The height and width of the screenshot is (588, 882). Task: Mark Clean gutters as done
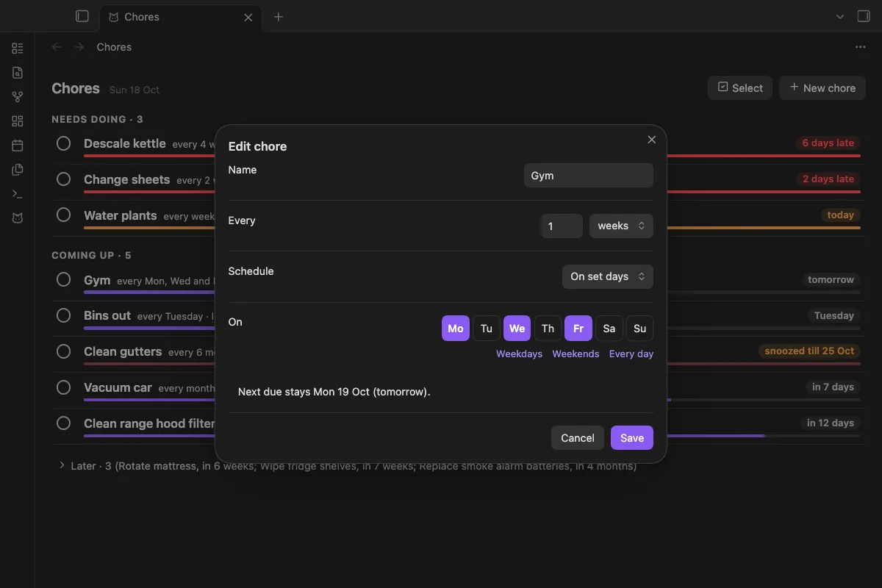pyautogui.click(x=64, y=351)
